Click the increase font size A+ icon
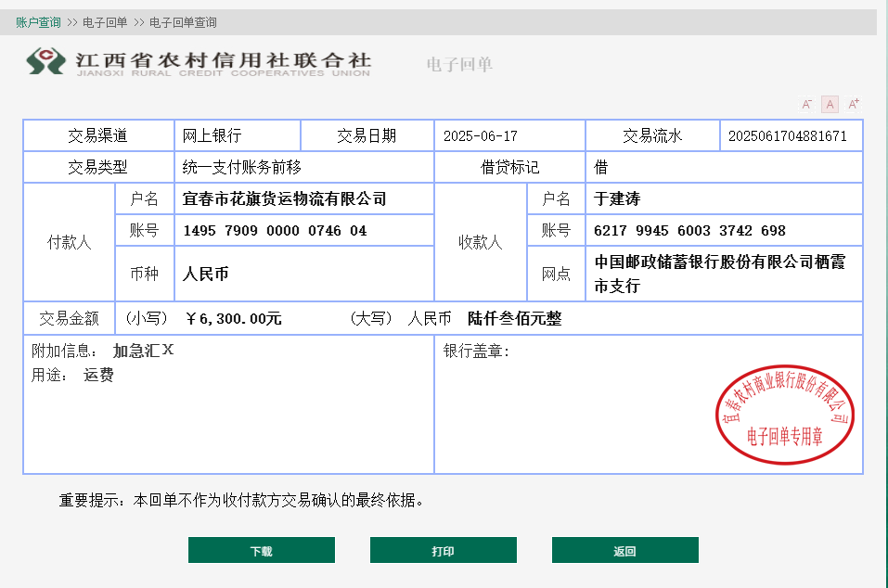888x588 pixels. coord(853,104)
